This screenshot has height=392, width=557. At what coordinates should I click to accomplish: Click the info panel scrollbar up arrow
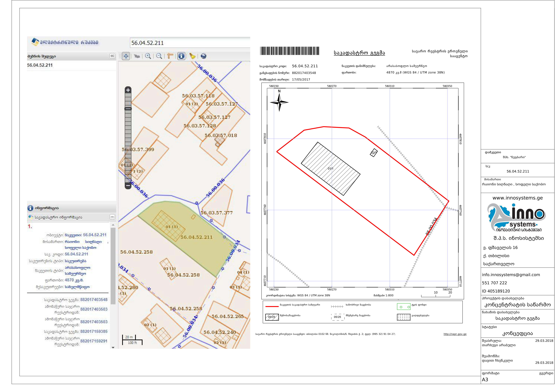click(x=113, y=225)
